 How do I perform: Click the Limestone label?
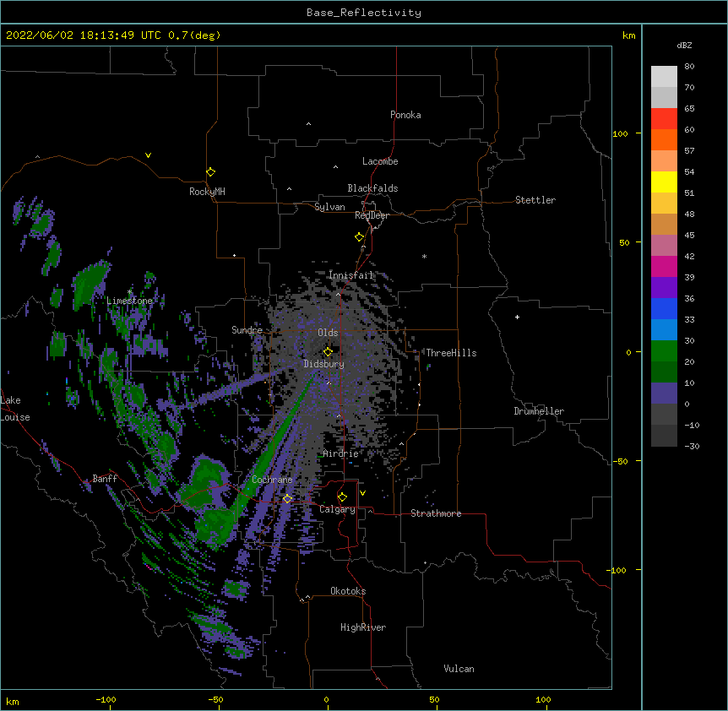(129, 301)
